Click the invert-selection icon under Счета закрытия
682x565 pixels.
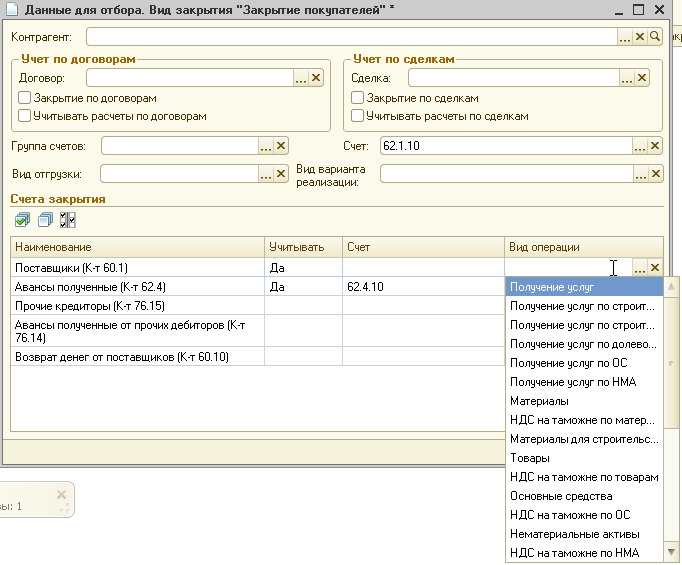point(67,219)
